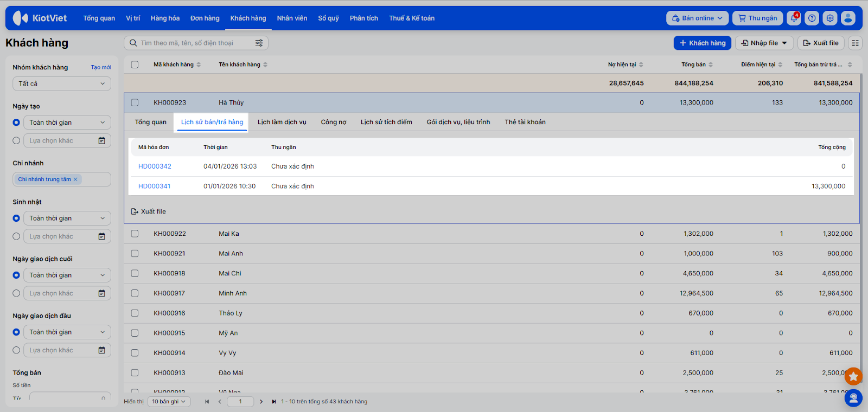The image size is (868, 412).
Task: Open invoice HD000341
Action: pos(155,186)
